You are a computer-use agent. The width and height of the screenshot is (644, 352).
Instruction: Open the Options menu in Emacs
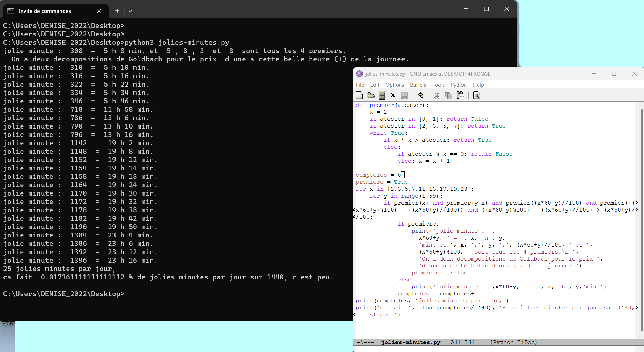point(394,85)
